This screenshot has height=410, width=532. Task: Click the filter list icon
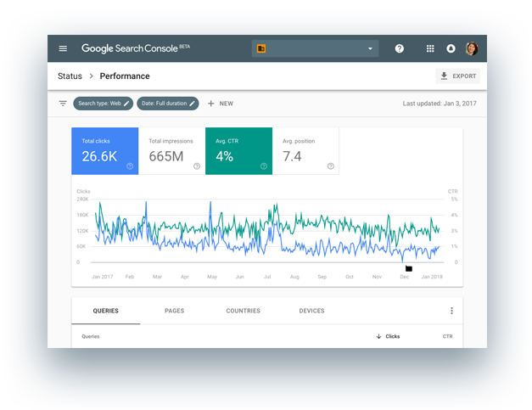pyautogui.click(x=63, y=104)
